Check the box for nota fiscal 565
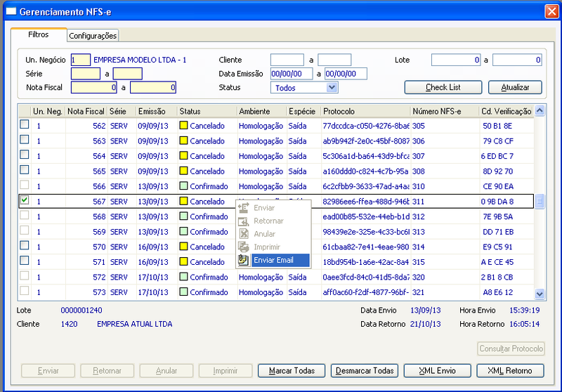Screen dimensions: 562x392 pos(25,169)
